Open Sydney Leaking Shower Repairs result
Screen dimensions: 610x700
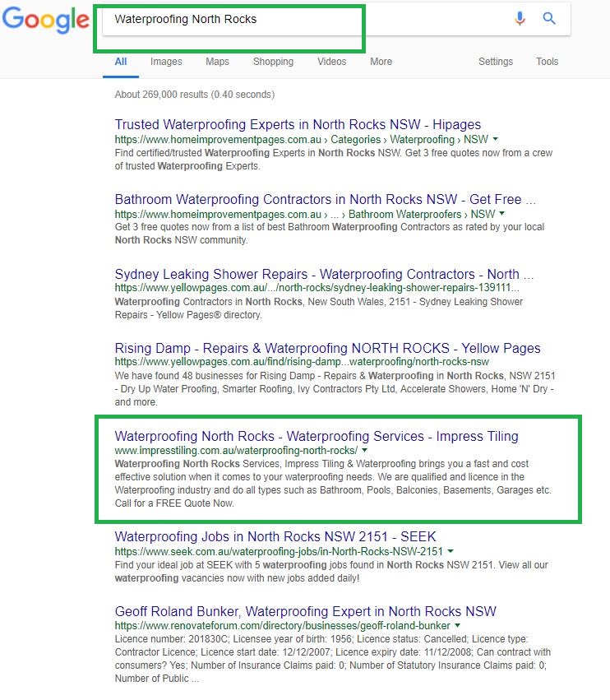point(324,274)
